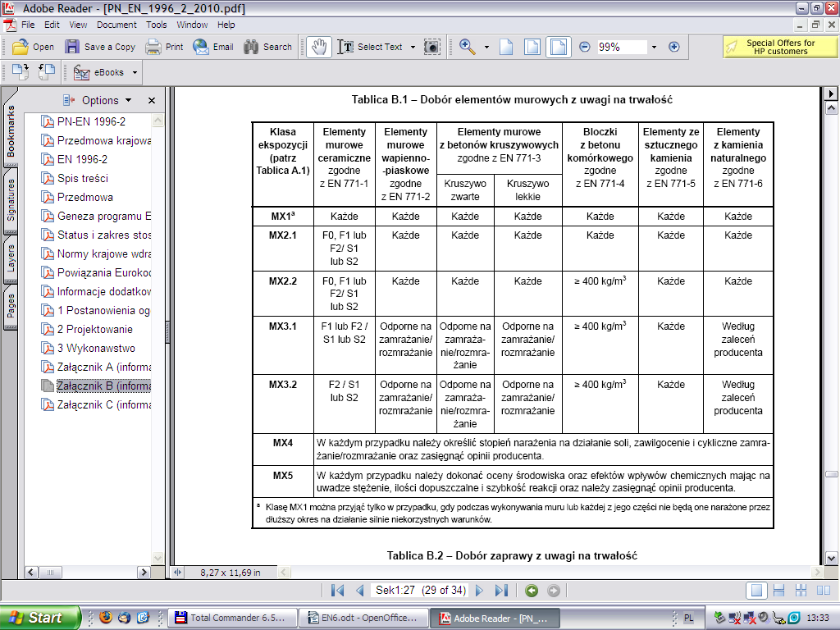Viewport: 840px width, 630px height.
Task: Go to the previous page arrow
Action: click(360, 591)
